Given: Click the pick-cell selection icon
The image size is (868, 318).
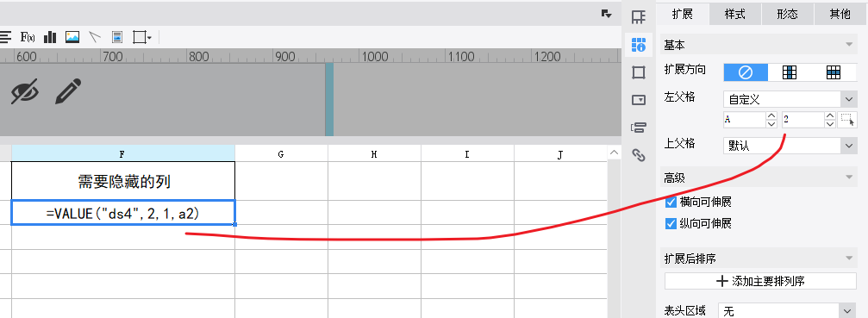Looking at the screenshot, I should (847, 120).
